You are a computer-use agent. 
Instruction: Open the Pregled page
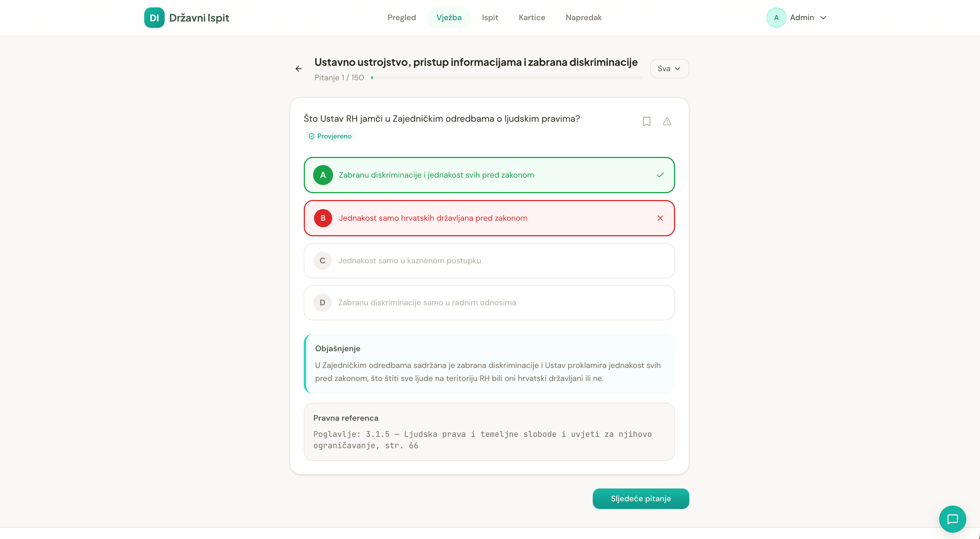[401, 18]
